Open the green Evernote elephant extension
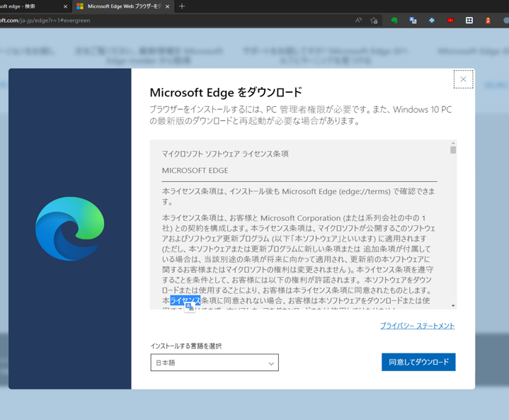Screen dimensions: 509x420 (x=394, y=21)
